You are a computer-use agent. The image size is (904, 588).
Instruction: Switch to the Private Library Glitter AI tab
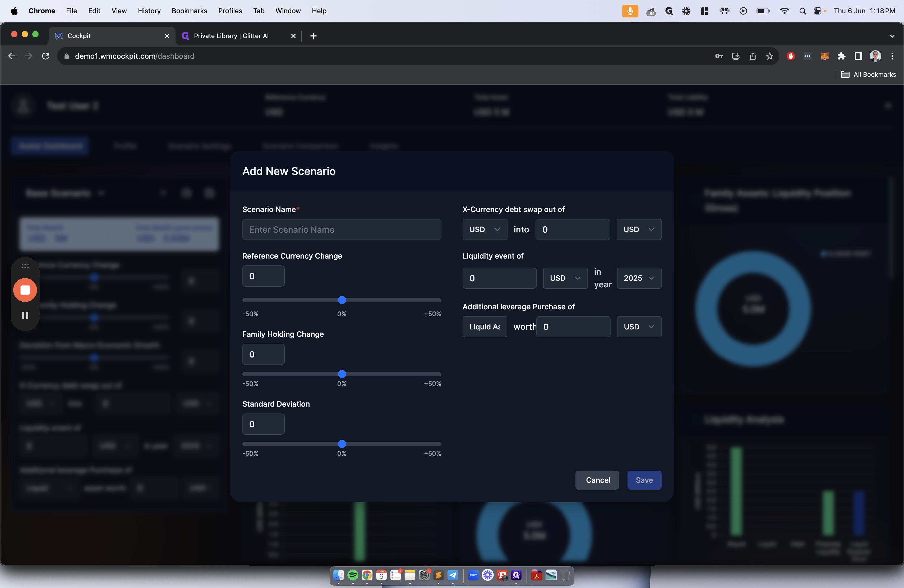pos(238,36)
